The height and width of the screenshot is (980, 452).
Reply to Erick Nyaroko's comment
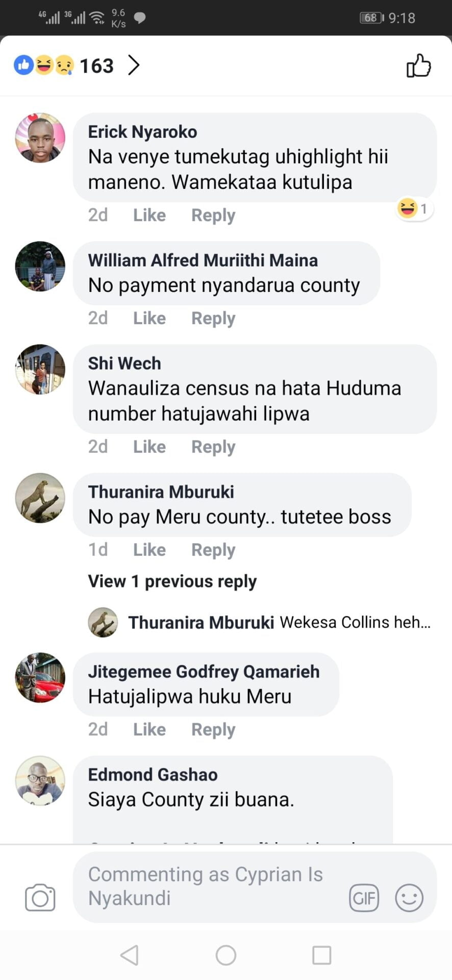(x=213, y=215)
